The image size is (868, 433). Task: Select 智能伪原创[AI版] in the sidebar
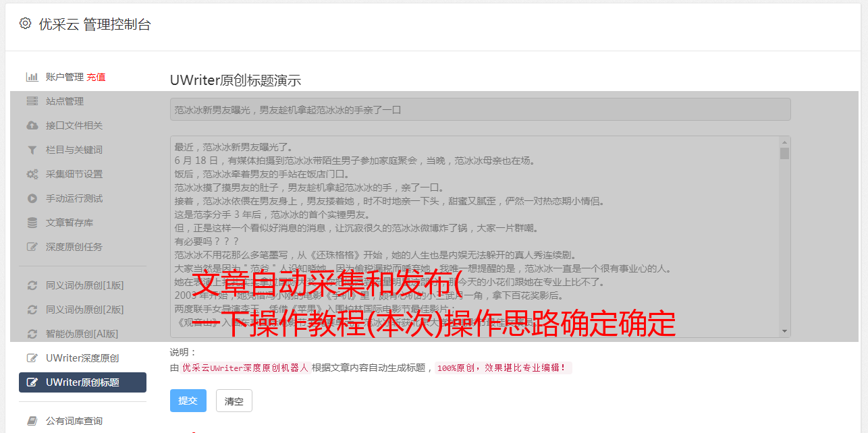pos(82,334)
